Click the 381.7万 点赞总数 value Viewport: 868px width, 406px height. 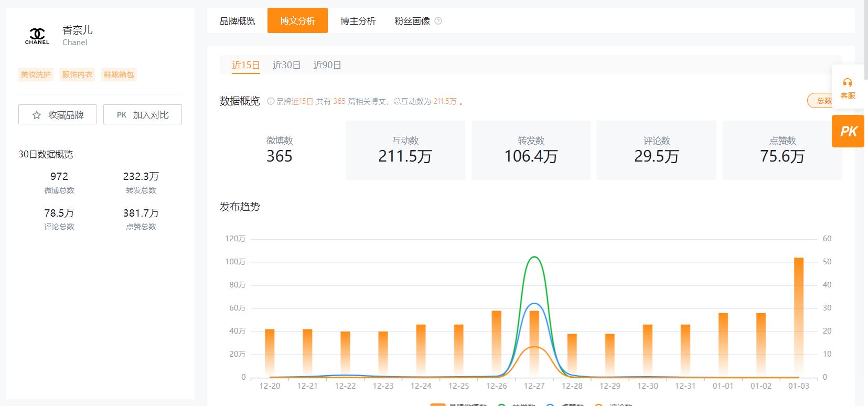click(x=141, y=213)
